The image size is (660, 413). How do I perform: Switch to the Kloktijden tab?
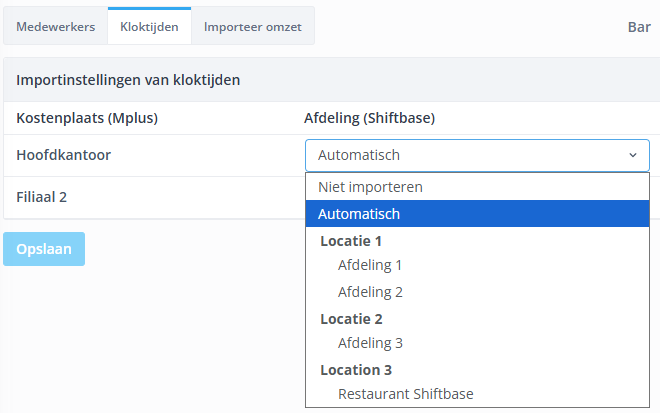click(x=148, y=27)
